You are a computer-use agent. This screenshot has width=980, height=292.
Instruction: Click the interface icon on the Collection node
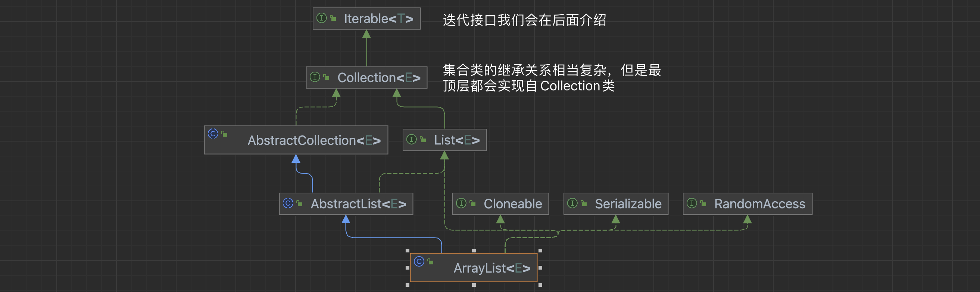(315, 77)
